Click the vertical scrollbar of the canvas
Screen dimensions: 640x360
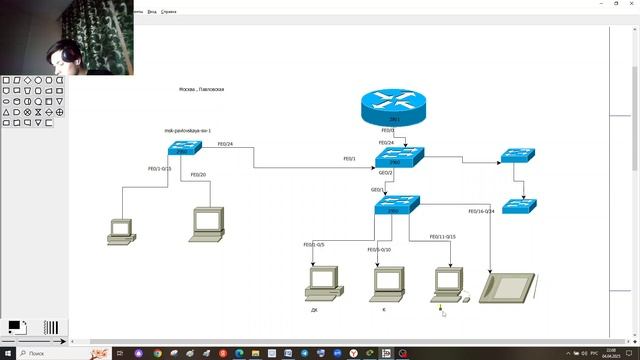pyautogui.click(x=635, y=118)
